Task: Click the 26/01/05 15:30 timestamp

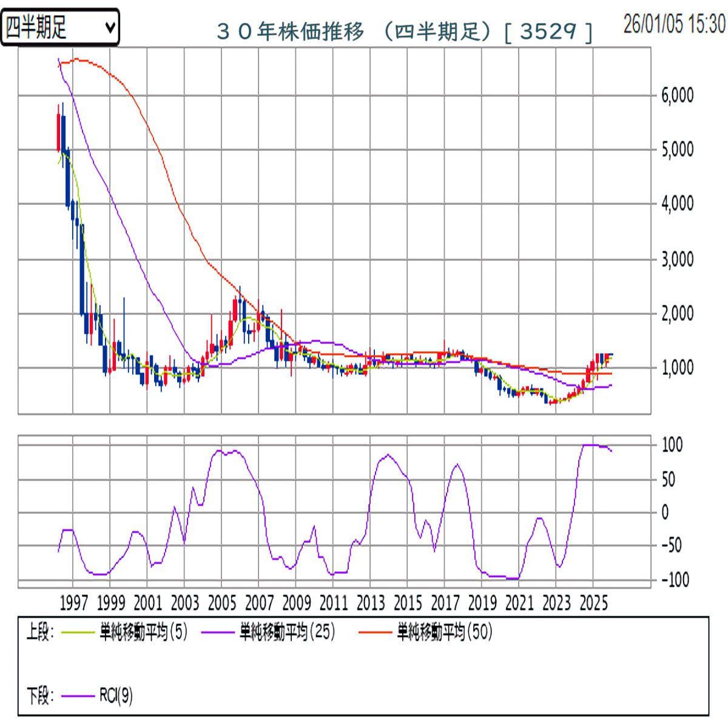Action: point(674,24)
